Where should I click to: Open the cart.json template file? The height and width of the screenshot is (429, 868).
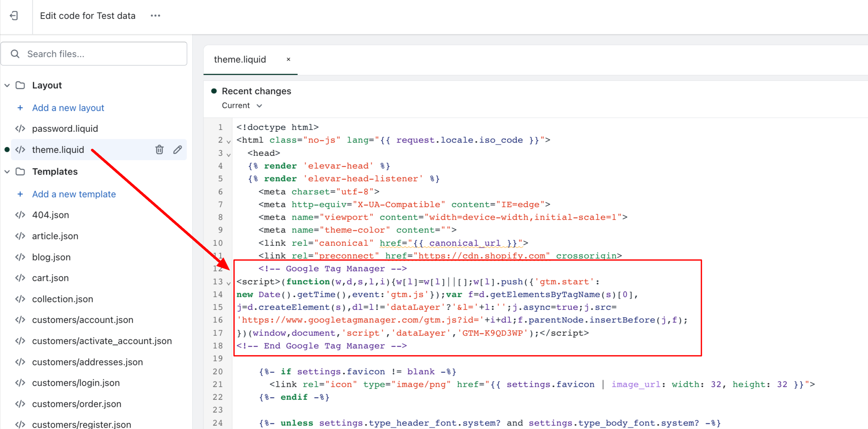coord(50,278)
